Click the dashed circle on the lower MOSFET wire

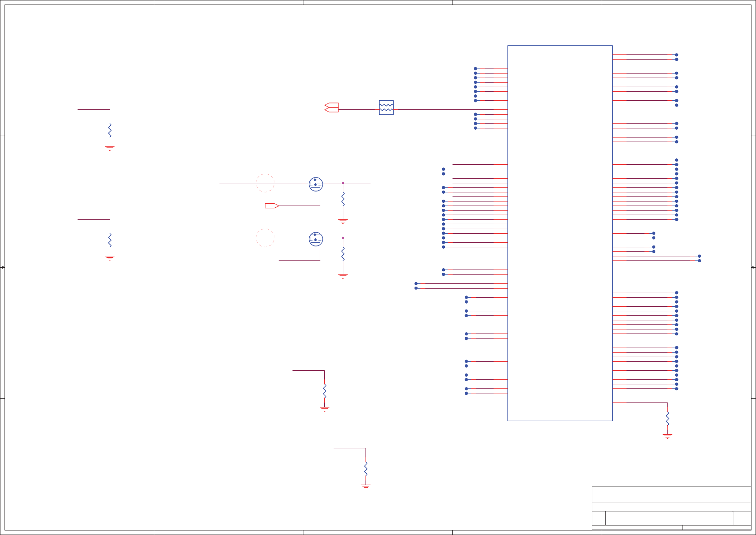[x=265, y=238]
